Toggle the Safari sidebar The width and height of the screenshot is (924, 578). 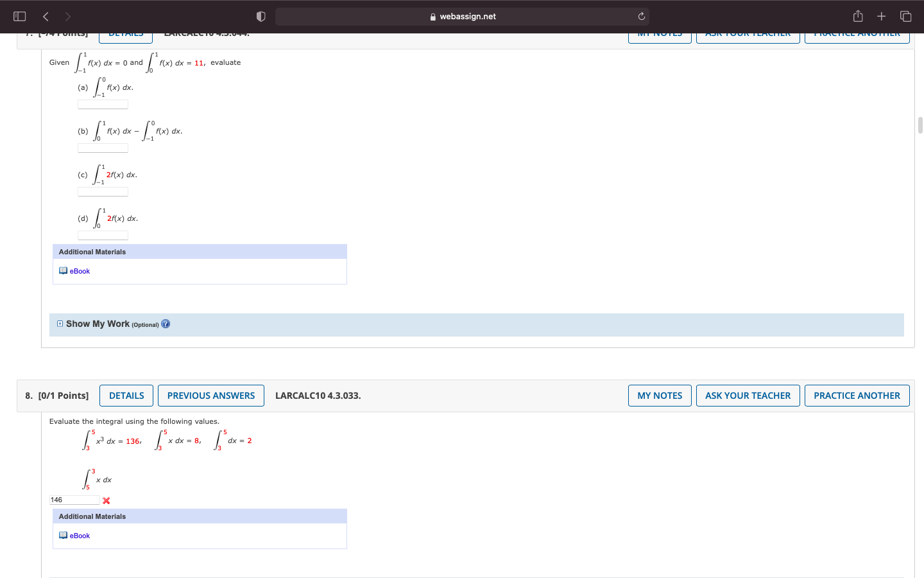pyautogui.click(x=19, y=16)
